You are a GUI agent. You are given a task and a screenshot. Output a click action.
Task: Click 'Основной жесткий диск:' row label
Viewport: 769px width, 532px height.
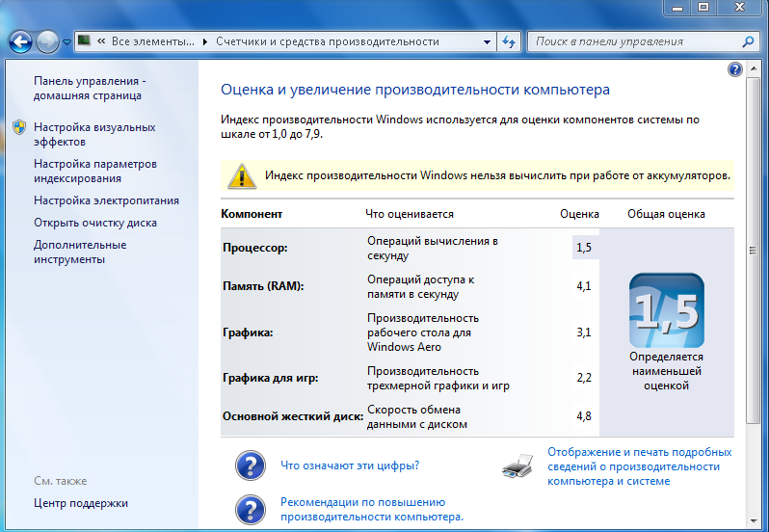click(293, 416)
